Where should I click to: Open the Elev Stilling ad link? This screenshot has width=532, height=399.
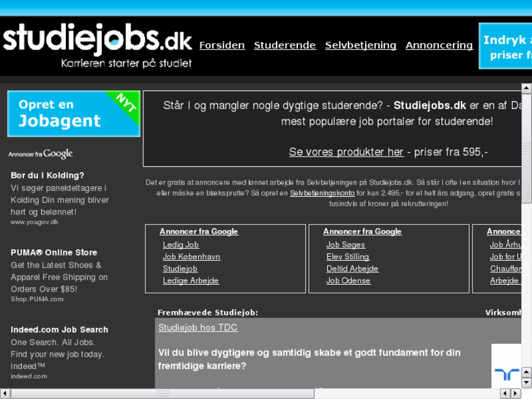(x=348, y=257)
